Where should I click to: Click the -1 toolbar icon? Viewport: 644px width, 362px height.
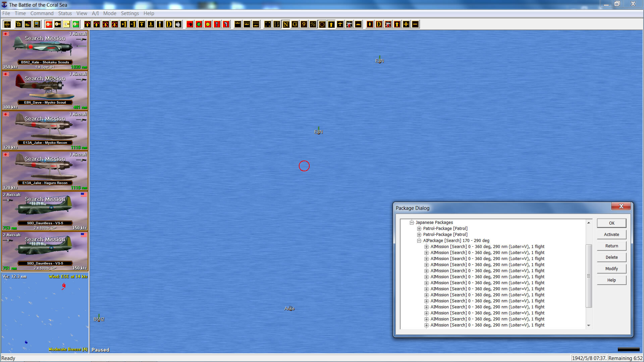(x=133, y=24)
